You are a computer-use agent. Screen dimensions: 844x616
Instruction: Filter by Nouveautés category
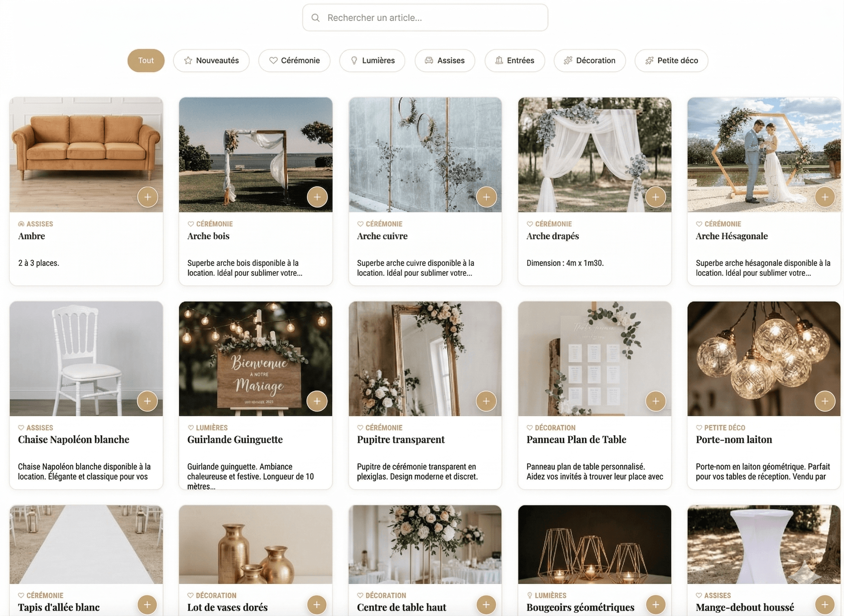click(211, 61)
